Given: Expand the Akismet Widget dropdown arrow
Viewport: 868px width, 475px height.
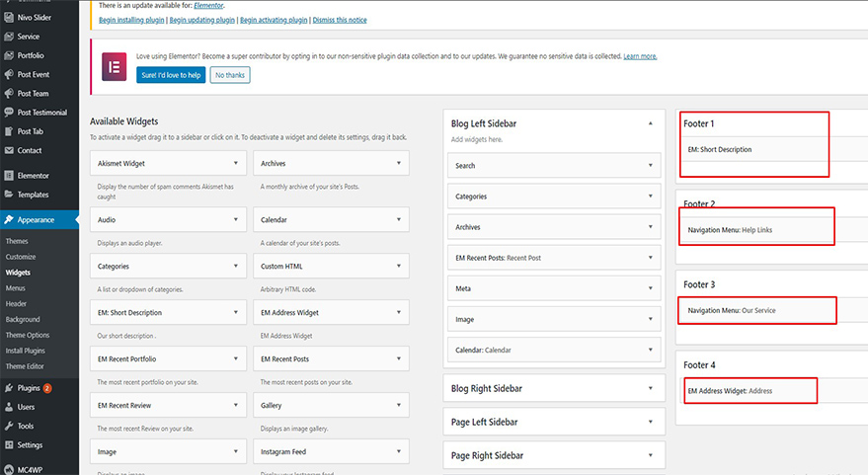Looking at the screenshot, I should 235,163.
